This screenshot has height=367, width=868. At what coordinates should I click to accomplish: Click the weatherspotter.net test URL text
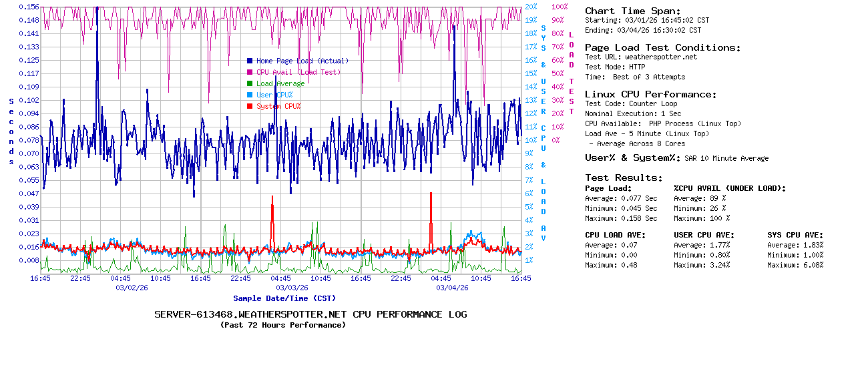click(x=660, y=57)
